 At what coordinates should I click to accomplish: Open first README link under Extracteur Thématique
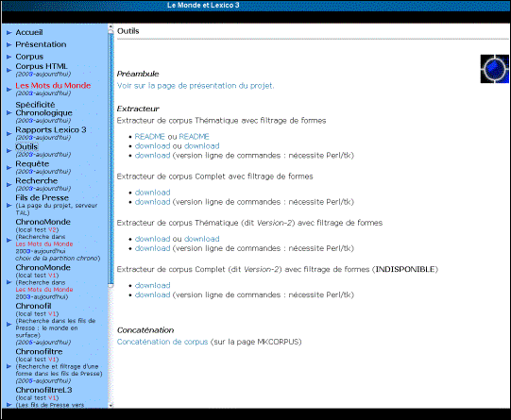[x=150, y=137]
